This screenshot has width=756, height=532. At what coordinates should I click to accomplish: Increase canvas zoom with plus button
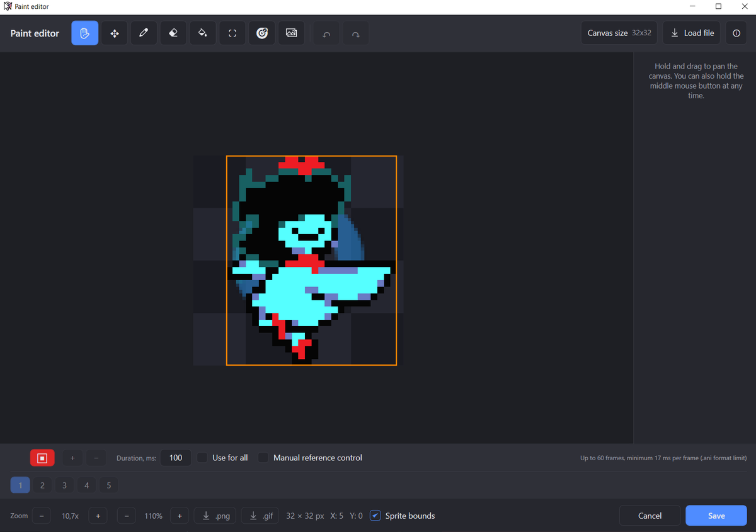tap(98, 516)
